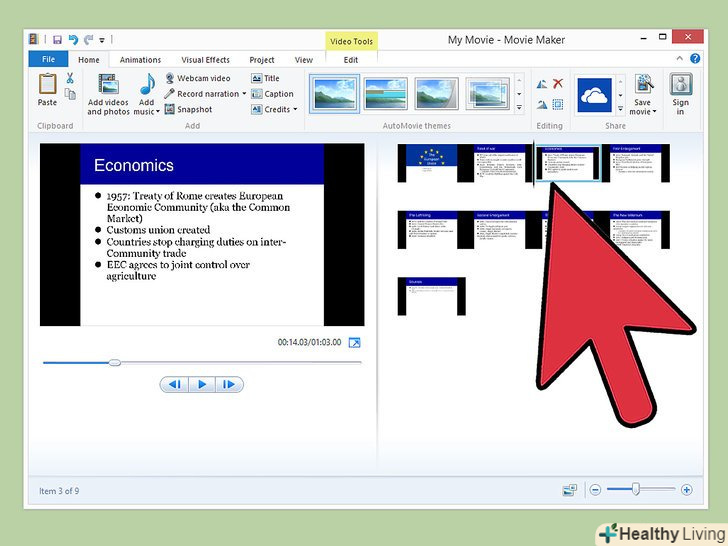Image resolution: width=728 pixels, height=546 pixels.
Task: Click Rotate right icon in Editing group
Action: tap(542, 104)
